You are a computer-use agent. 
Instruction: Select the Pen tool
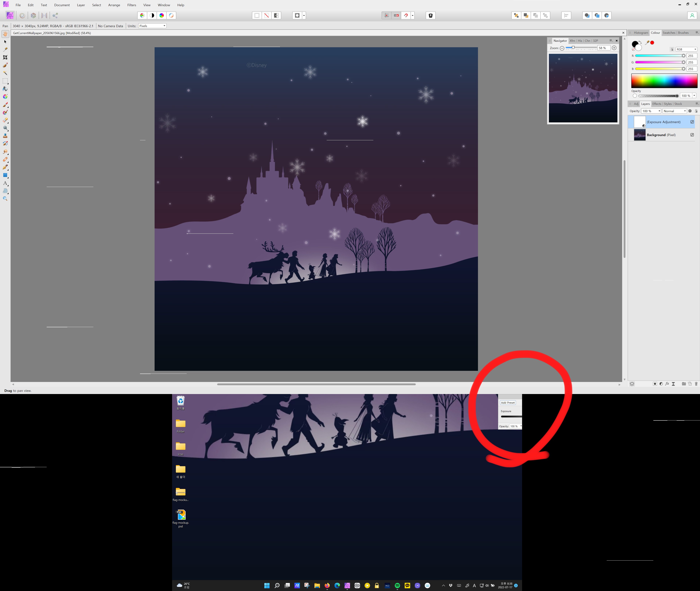pos(5,167)
